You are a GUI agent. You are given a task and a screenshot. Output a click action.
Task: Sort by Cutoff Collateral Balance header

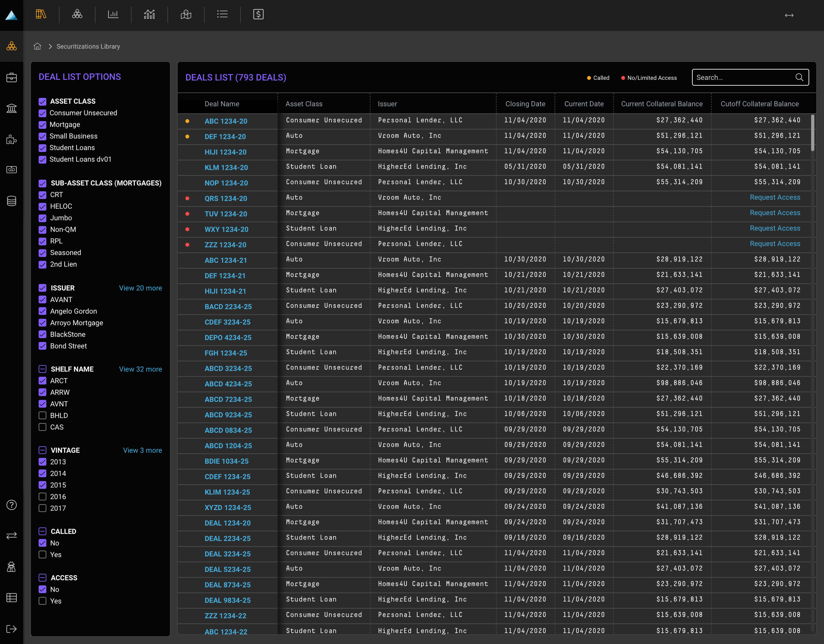point(760,104)
